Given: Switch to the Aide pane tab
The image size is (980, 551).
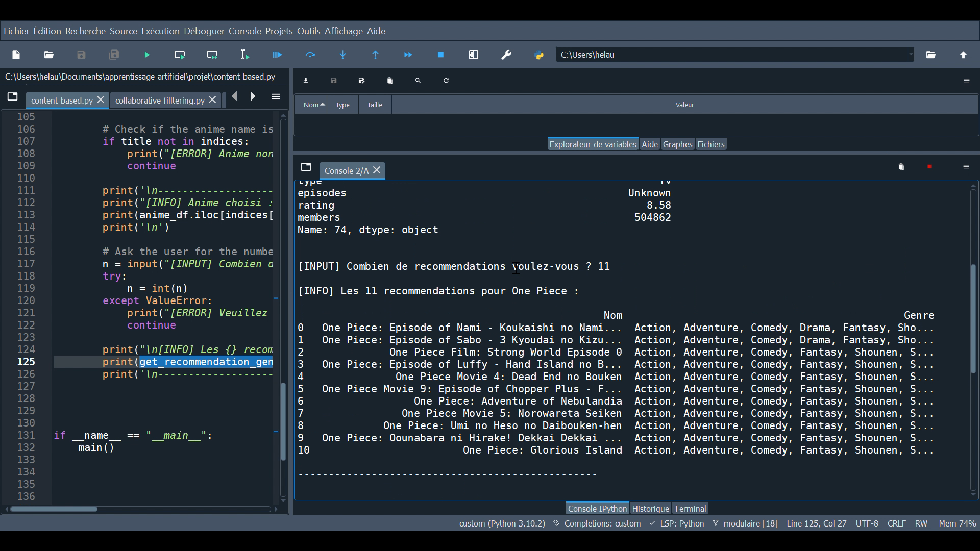Looking at the screenshot, I should click(x=649, y=144).
